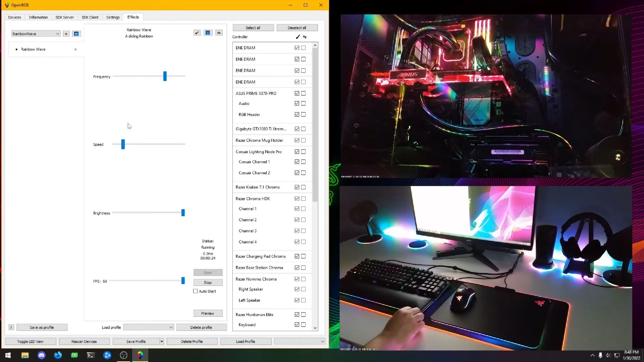The height and width of the screenshot is (362, 644).
Task: Click the FPS slider handle
Action: (183, 281)
